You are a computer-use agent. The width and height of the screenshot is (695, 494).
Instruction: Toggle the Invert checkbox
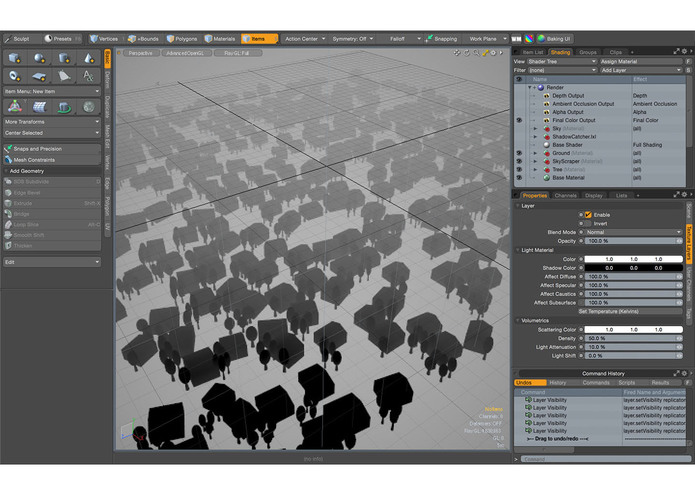click(588, 224)
